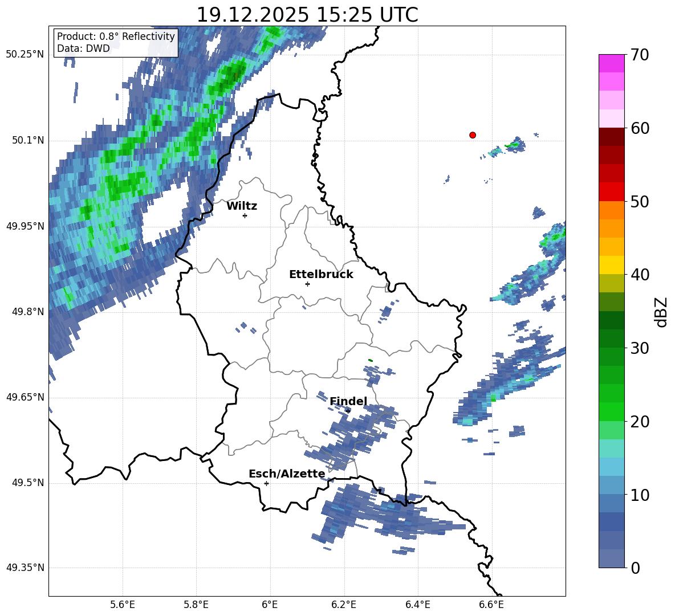675x616 pixels.
Task: Click the 5.8°E longitude label
Action: point(196,605)
